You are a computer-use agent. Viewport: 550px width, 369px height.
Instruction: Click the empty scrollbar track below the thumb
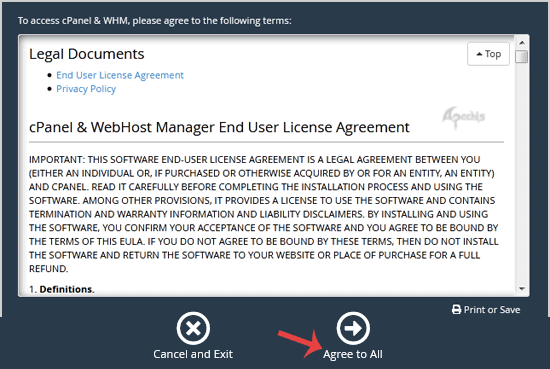click(522, 174)
